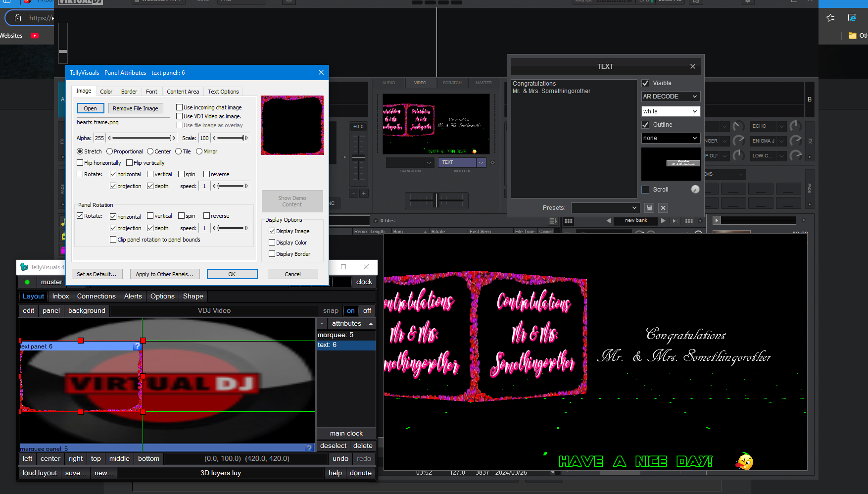Save the text preset with the floppy icon
Image resolution: width=868 pixels, height=494 pixels.
649,208
